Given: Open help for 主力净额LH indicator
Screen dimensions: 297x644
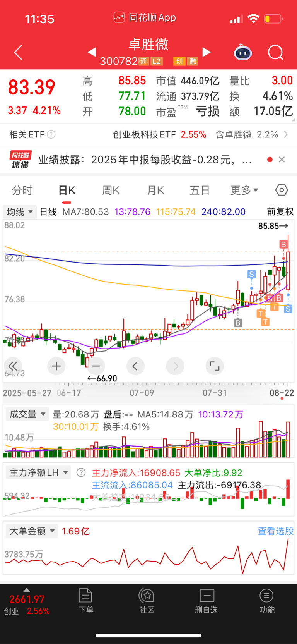Looking at the screenshot, I should pyautogui.click(x=81, y=472).
